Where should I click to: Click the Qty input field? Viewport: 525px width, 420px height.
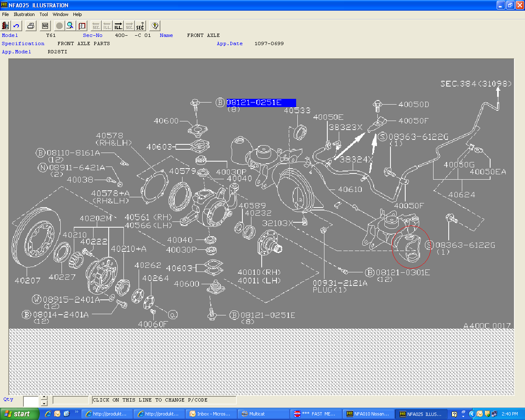(31, 401)
